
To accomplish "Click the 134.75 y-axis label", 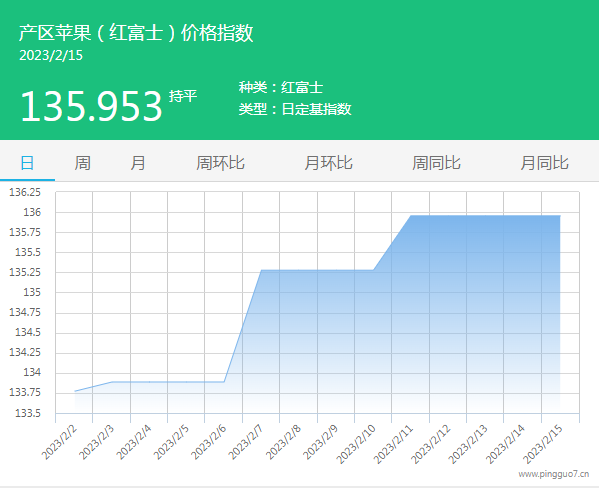I will (x=25, y=312).
